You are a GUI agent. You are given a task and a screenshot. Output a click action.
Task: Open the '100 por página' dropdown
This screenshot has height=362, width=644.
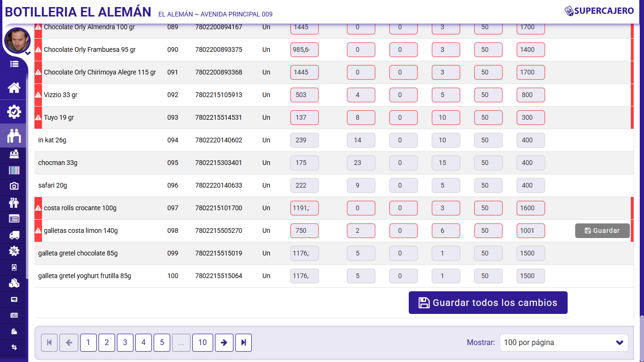point(564,343)
